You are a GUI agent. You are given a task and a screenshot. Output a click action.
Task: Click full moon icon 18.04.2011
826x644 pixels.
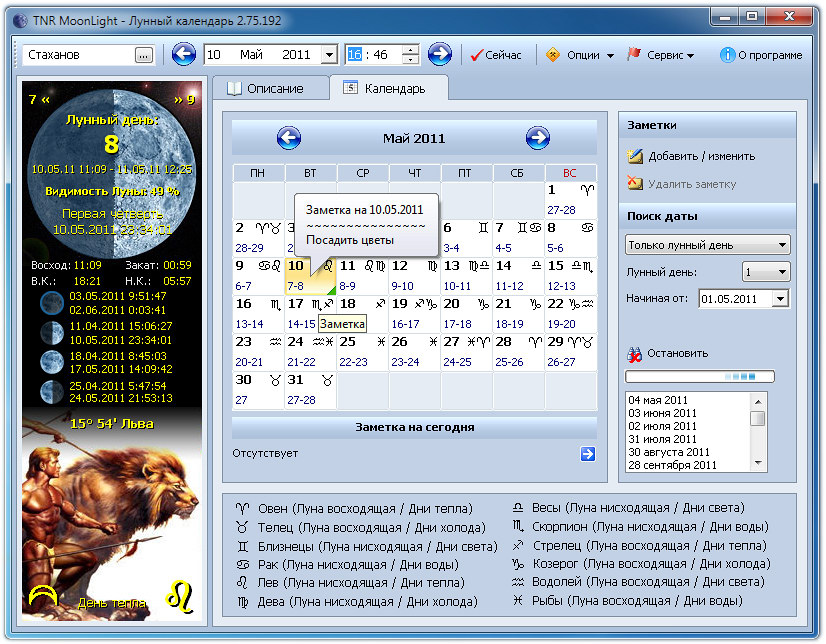click(x=52, y=362)
